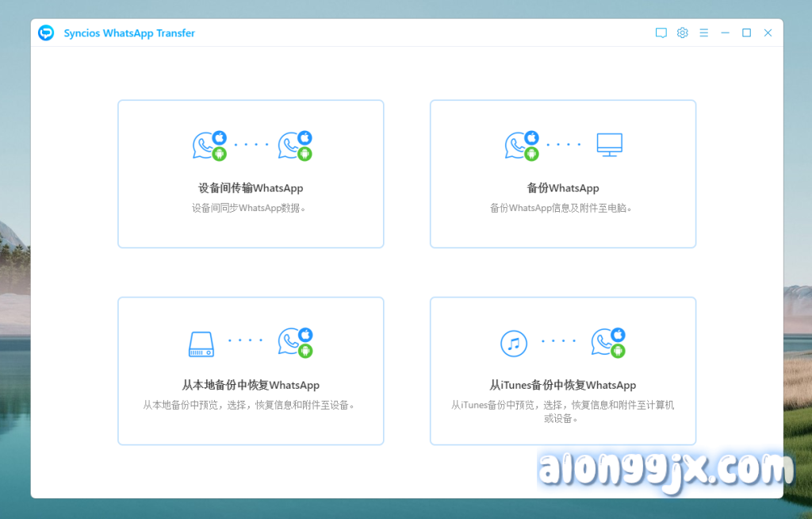The height and width of the screenshot is (519, 812).
Task: Choose the 备份WhatsApp title
Action: click(562, 189)
